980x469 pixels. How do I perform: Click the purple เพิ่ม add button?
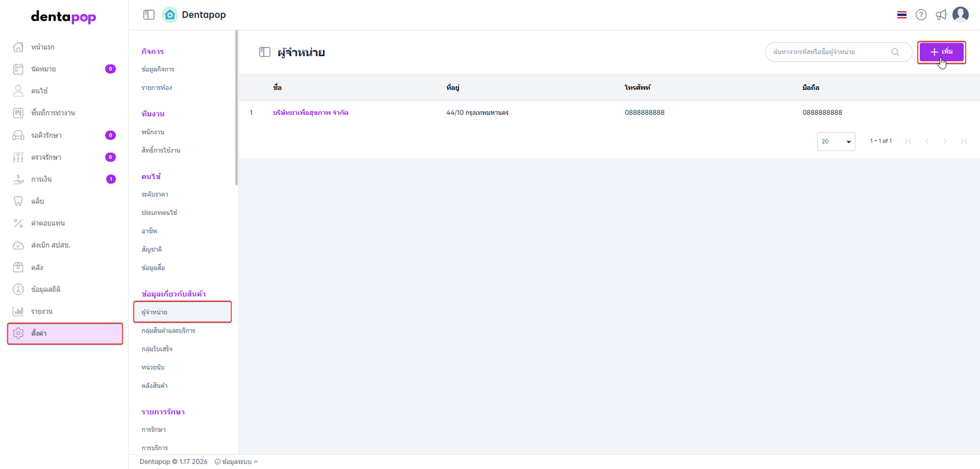click(x=941, y=52)
